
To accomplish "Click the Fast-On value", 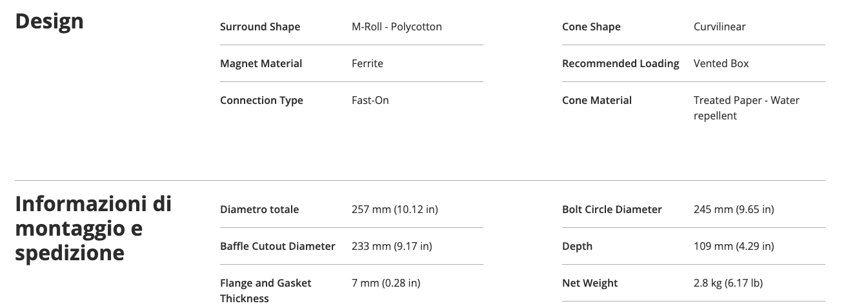I will [x=370, y=100].
